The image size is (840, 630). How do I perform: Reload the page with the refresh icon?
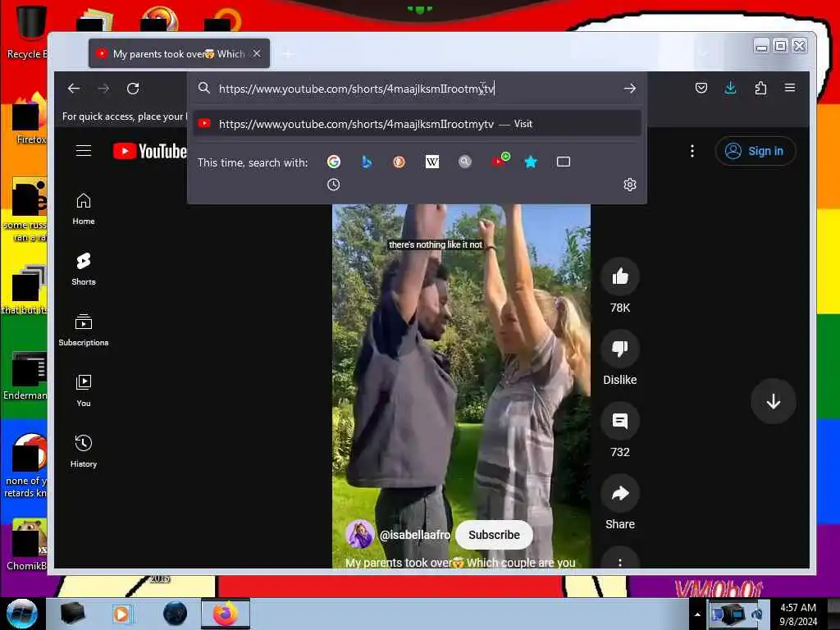(x=133, y=89)
